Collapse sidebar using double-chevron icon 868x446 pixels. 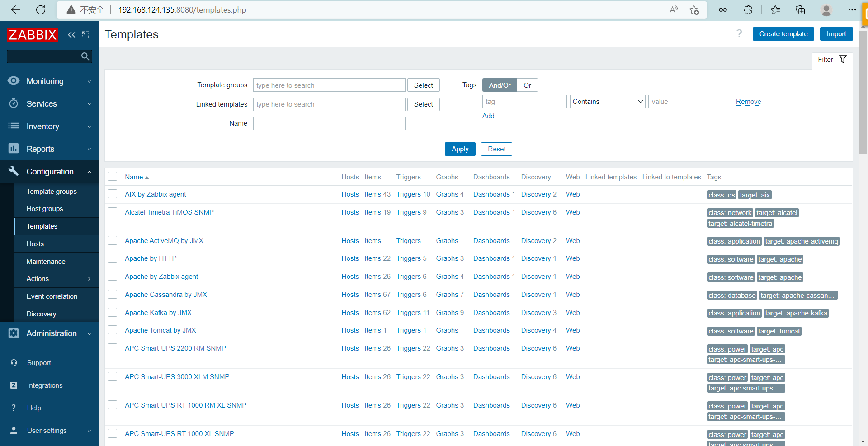coord(72,35)
